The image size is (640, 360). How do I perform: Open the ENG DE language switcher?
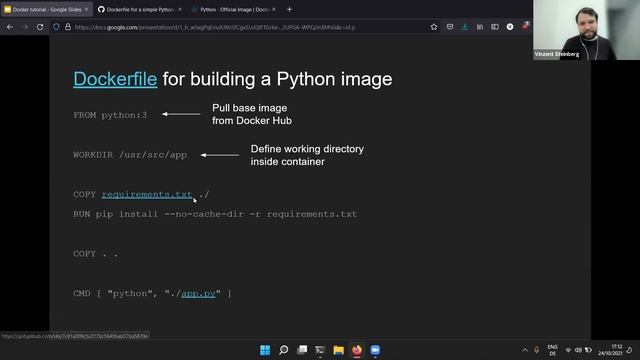pyautogui.click(x=553, y=350)
